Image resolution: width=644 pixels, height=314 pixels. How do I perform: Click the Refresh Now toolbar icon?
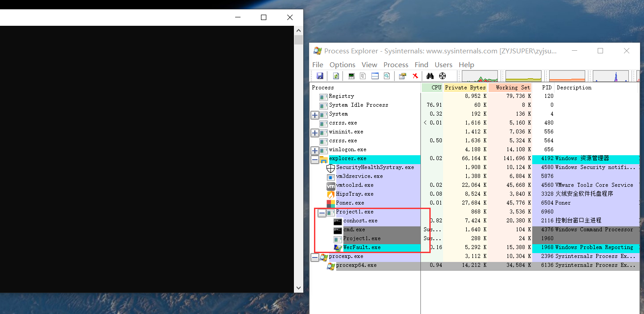[336, 76]
